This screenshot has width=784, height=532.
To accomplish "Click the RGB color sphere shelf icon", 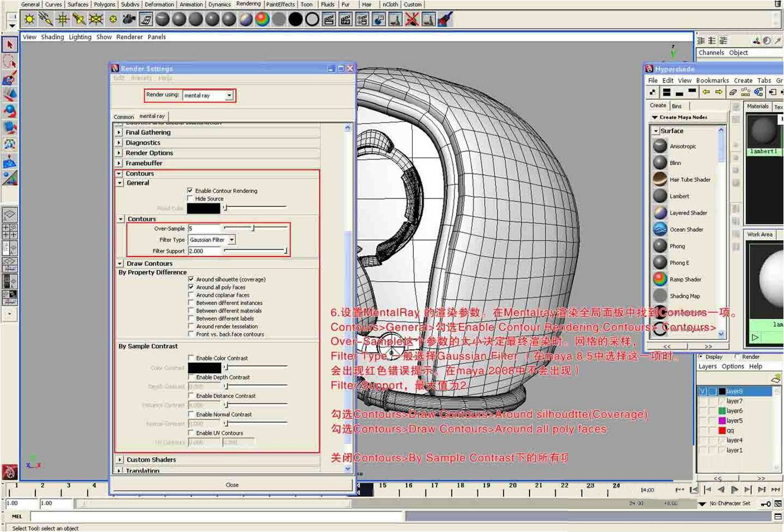I will pos(262,20).
